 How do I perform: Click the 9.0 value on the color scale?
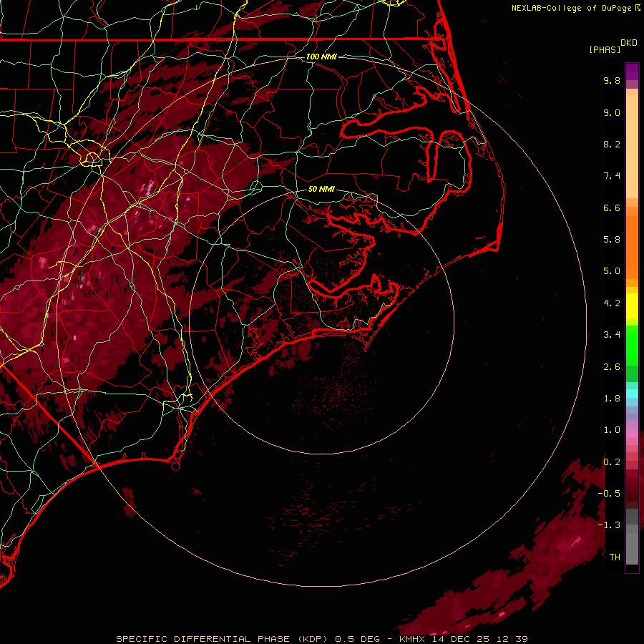coord(612,112)
